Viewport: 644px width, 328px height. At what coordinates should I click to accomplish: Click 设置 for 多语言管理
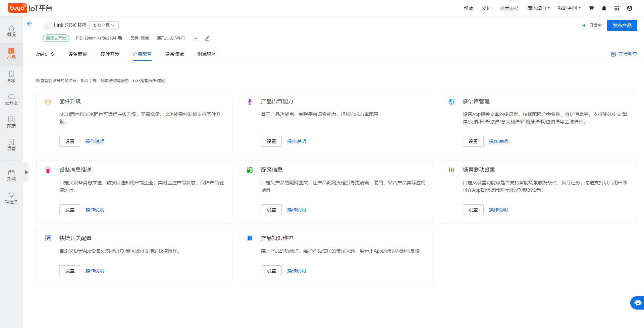pos(473,141)
